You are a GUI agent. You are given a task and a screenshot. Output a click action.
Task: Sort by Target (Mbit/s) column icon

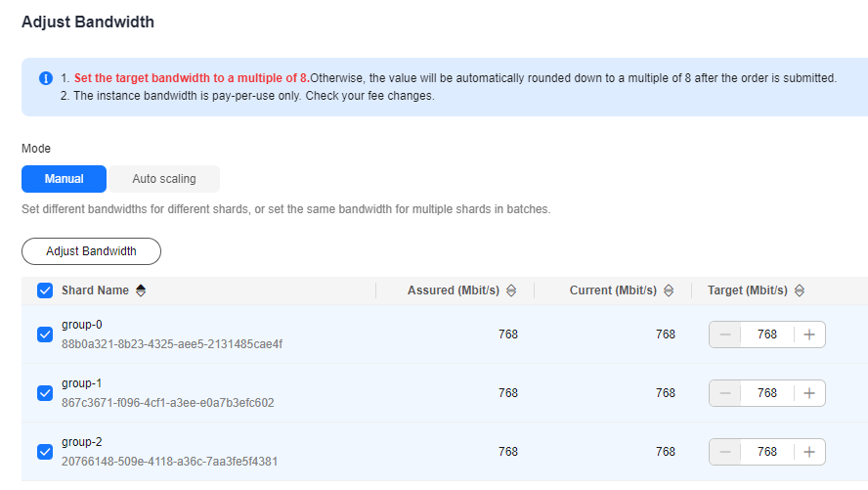point(800,290)
